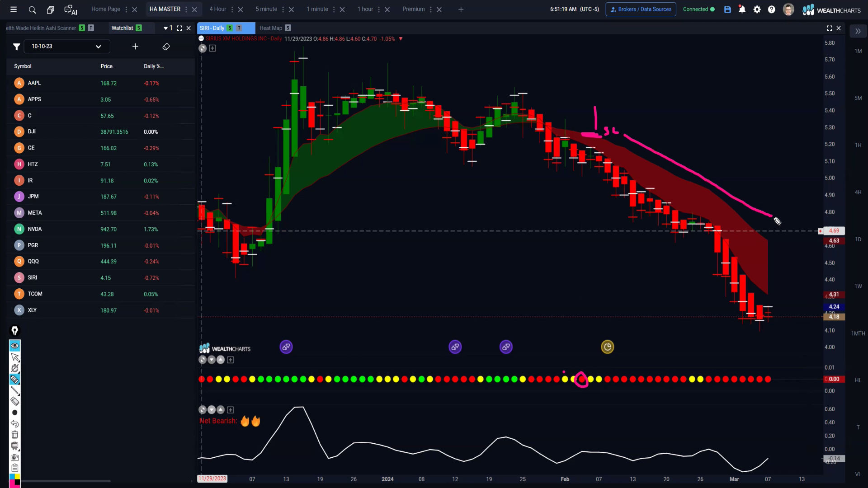Open the drawing pen nib tool
The height and width of the screenshot is (488, 868).
coord(14,331)
